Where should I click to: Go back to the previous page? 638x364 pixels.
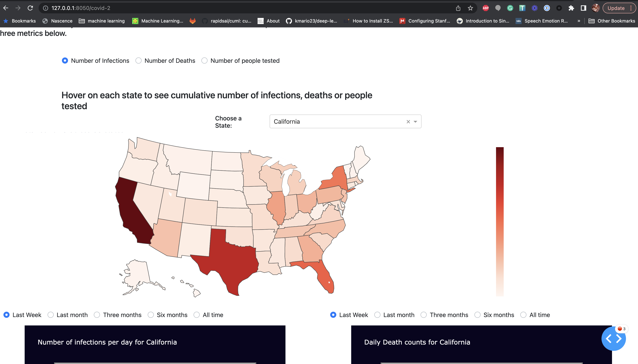pos(6,8)
